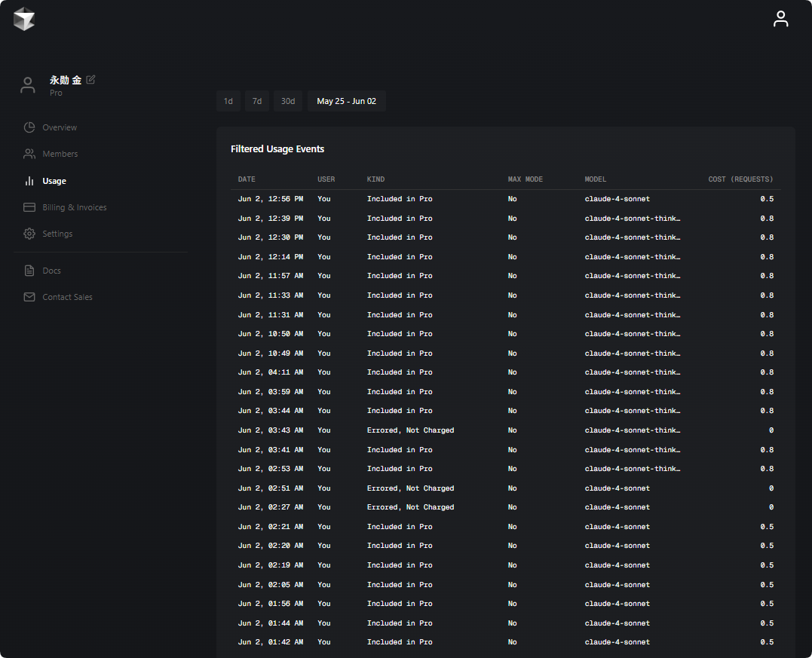Filter usage to 7d range
This screenshot has width=812, height=658.
(x=257, y=101)
